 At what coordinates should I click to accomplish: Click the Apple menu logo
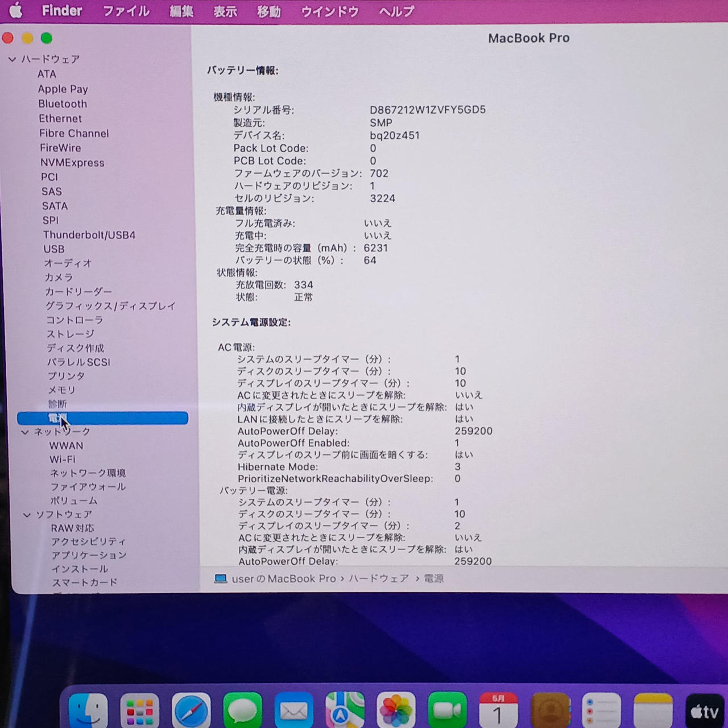coord(16,11)
